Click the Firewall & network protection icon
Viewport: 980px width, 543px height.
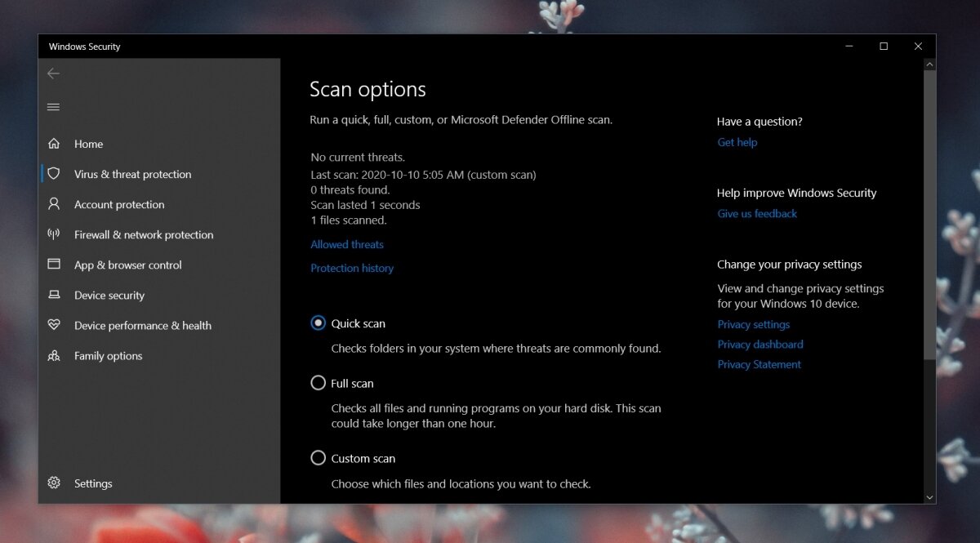coord(54,234)
